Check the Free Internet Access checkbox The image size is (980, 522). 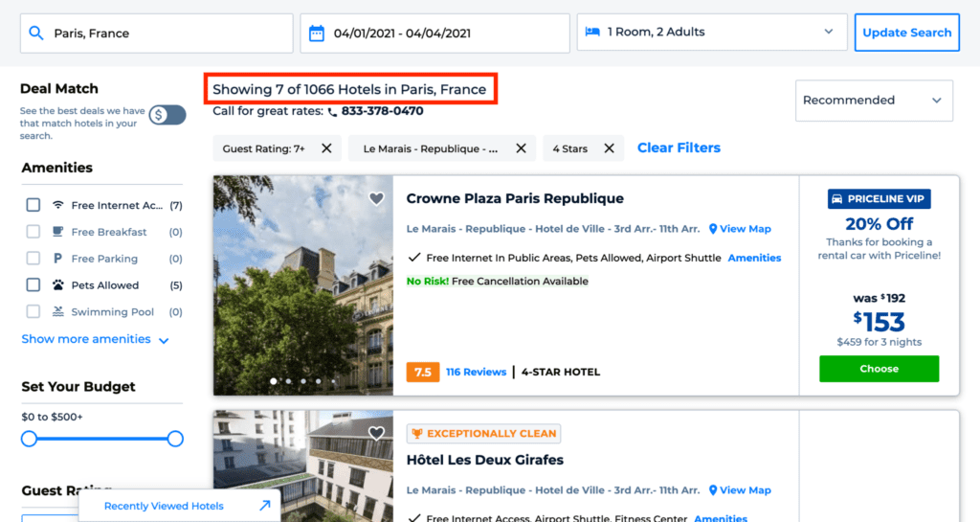point(33,205)
